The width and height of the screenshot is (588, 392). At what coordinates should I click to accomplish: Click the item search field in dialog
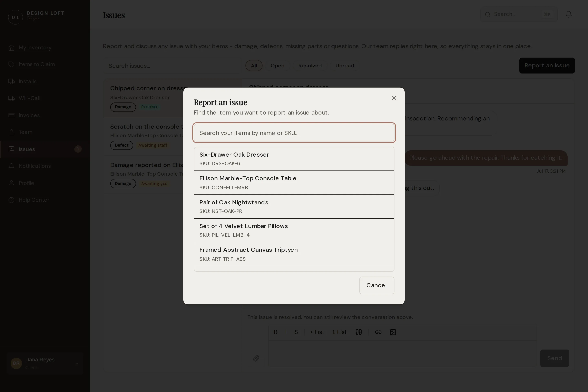coord(294,133)
